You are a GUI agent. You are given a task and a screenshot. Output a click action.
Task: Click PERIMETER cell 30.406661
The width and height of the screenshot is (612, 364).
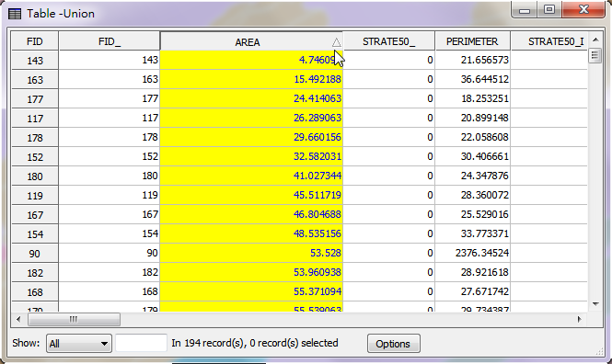click(x=473, y=156)
